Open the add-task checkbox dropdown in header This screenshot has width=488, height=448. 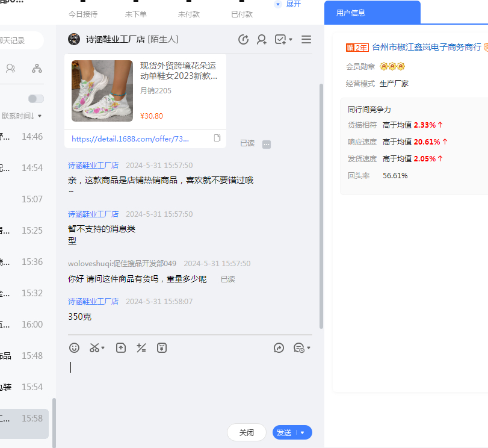(x=283, y=40)
